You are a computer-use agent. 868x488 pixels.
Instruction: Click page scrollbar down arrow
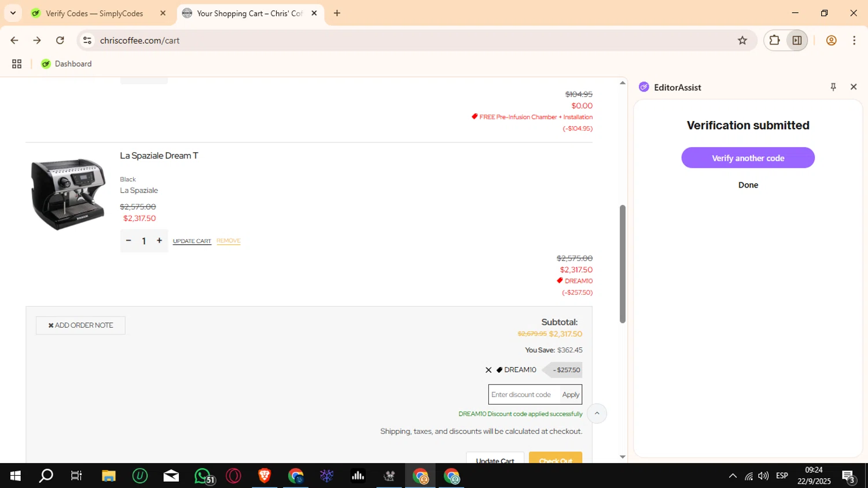coord(623,457)
